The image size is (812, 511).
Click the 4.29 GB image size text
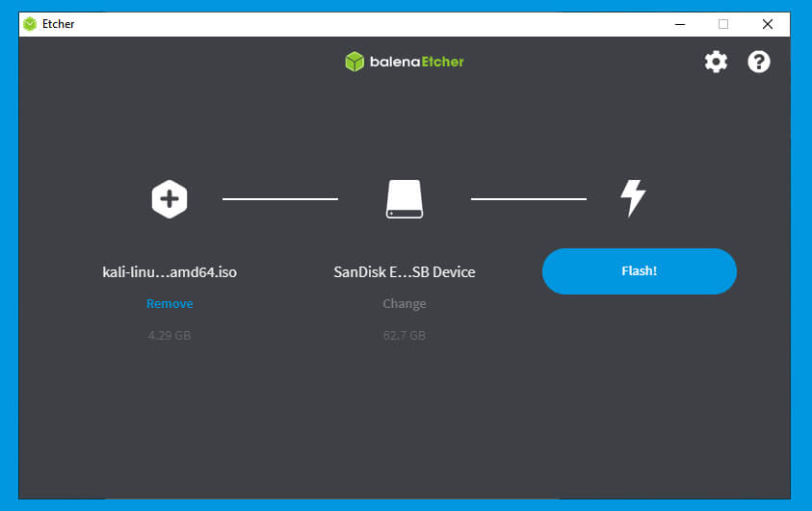[x=170, y=336]
